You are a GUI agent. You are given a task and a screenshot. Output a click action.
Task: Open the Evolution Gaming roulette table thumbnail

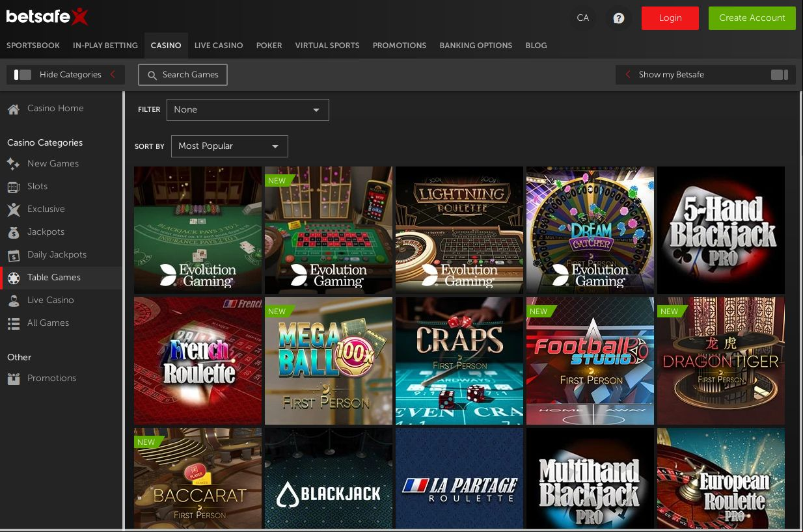tap(329, 230)
